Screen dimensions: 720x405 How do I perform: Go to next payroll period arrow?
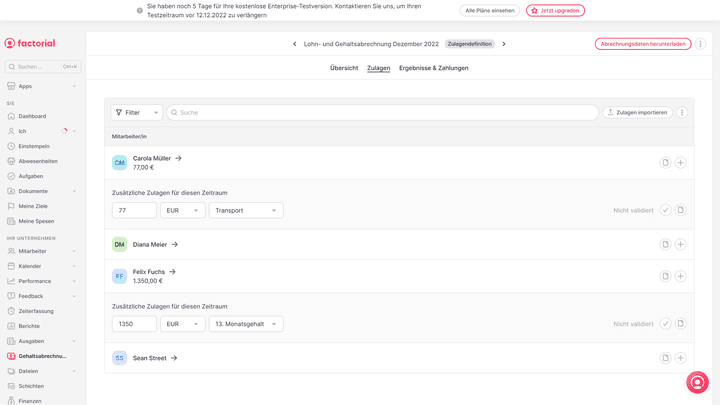[504, 44]
